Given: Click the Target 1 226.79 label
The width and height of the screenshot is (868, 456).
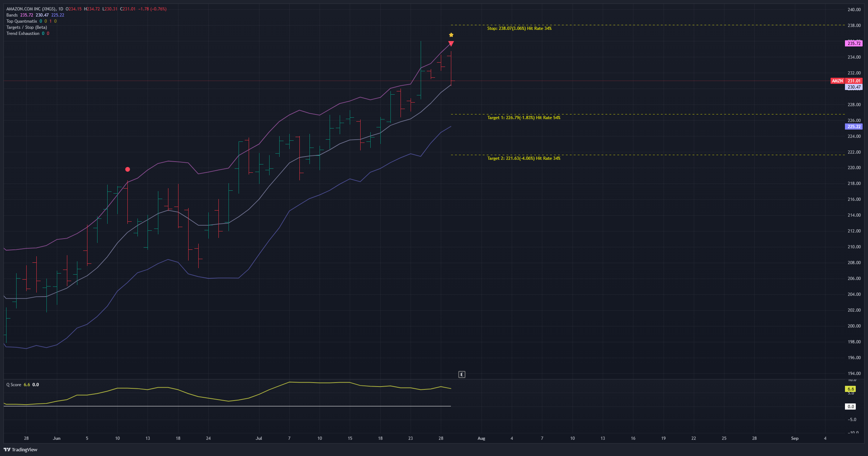Looking at the screenshot, I should 523,118.
